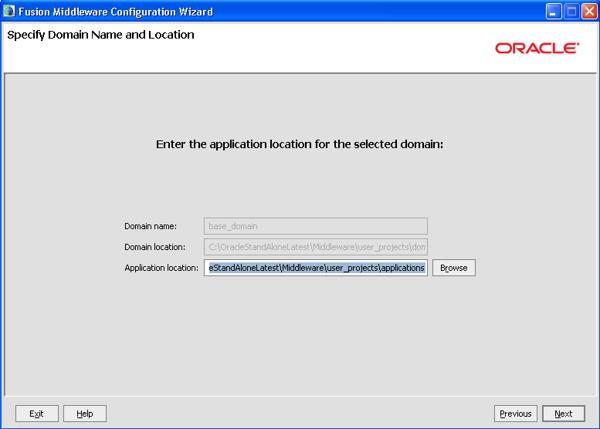Click the 'Enter the application location' instruction text
The height and width of the screenshot is (429, 600).
(x=299, y=144)
